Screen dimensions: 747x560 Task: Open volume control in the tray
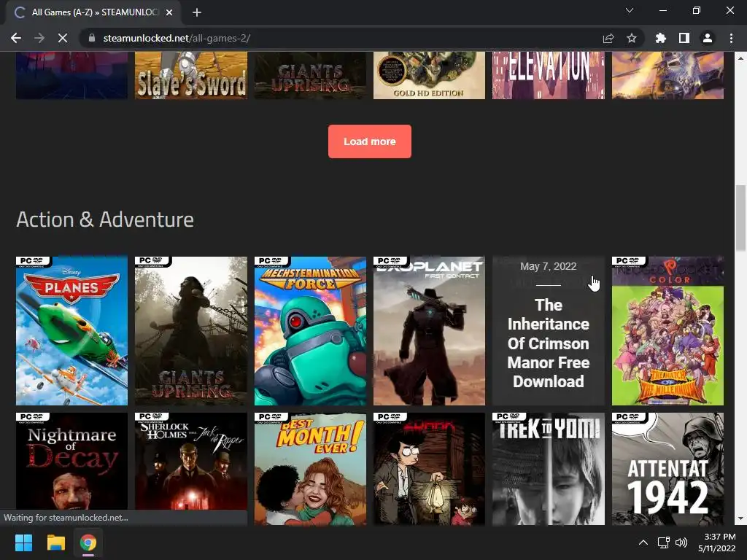[x=681, y=542]
